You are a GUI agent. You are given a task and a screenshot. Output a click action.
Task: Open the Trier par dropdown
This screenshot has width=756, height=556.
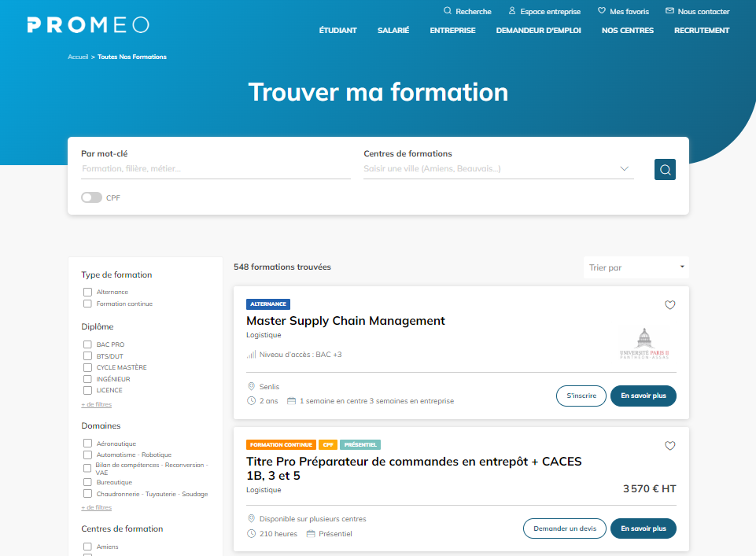[x=636, y=267]
